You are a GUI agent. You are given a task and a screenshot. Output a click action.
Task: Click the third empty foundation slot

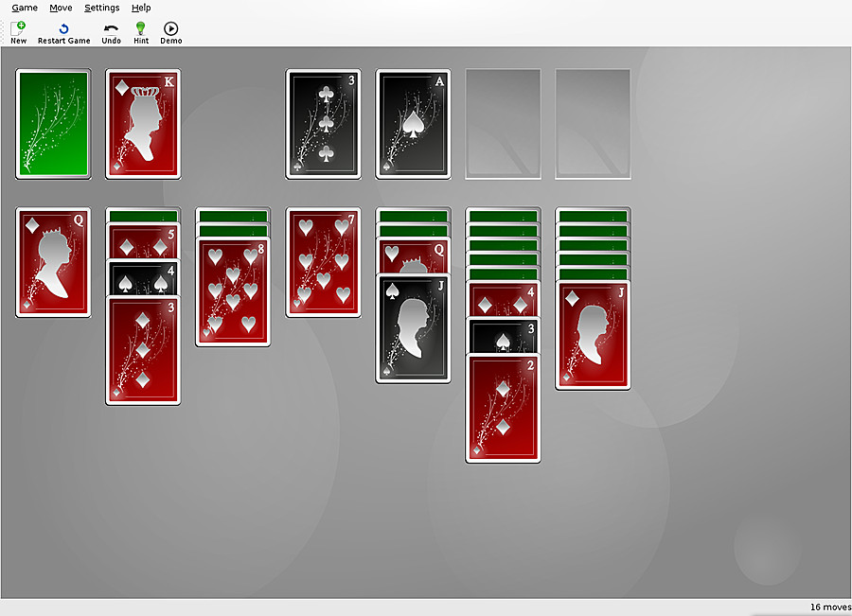tap(504, 124)
